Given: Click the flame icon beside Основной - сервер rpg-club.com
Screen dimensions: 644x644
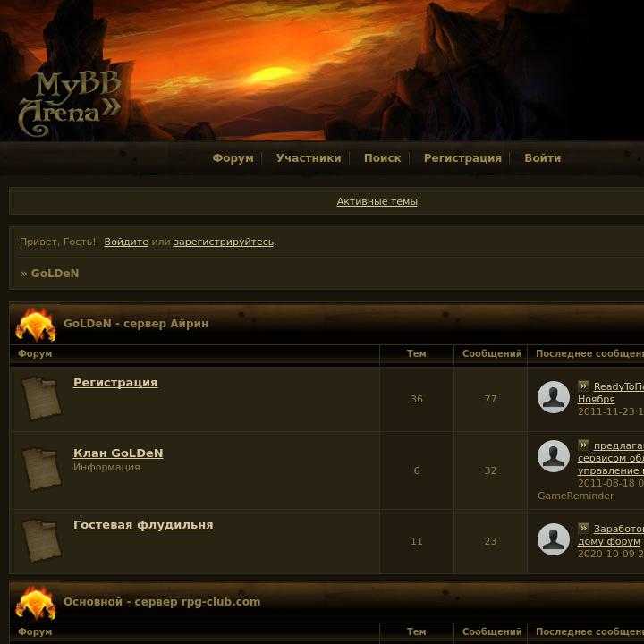Looking at the screenshot, I should tap(35, 603).
